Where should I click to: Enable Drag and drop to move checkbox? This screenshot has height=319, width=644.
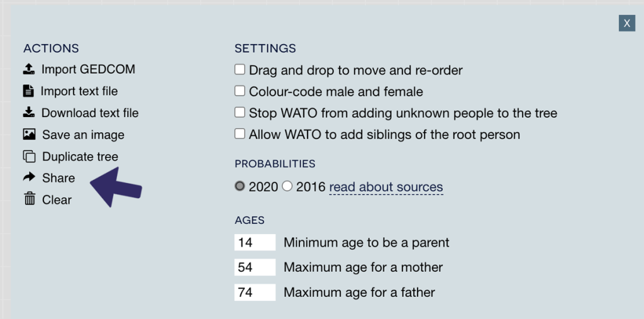(240, 69)
